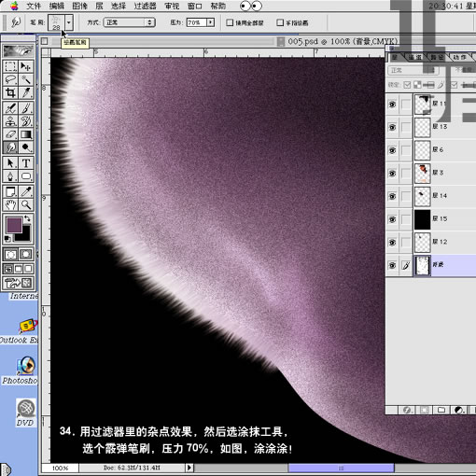Hide layer 15 via its eye icon

[x=392, y=219]
